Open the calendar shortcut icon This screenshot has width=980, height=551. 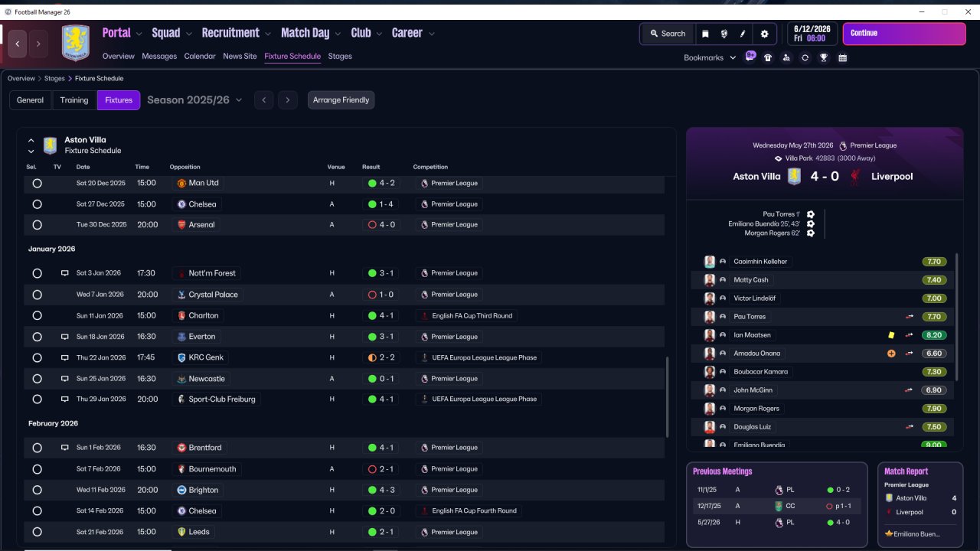843,57
